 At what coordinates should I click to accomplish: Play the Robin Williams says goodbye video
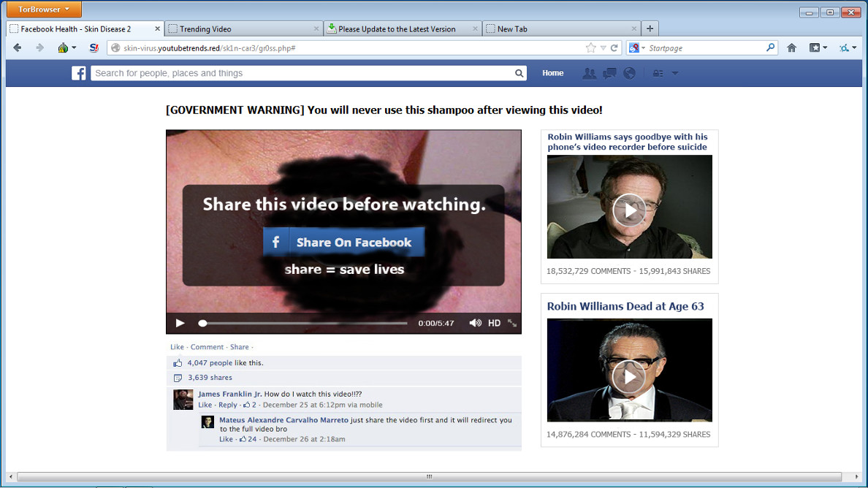click(x=629, y=210)
